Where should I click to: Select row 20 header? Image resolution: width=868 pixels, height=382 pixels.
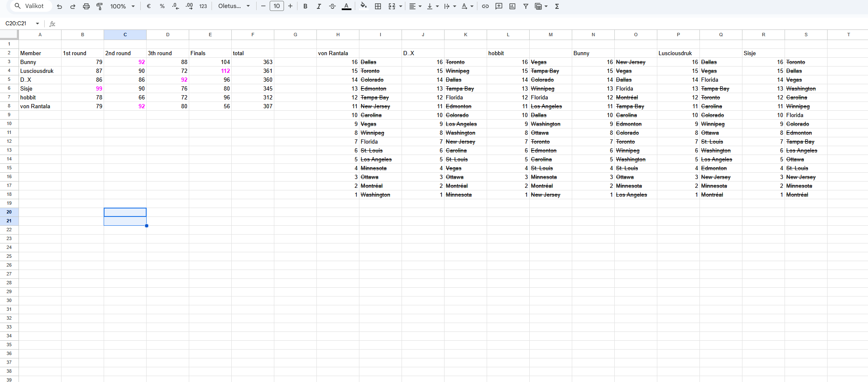9,212
